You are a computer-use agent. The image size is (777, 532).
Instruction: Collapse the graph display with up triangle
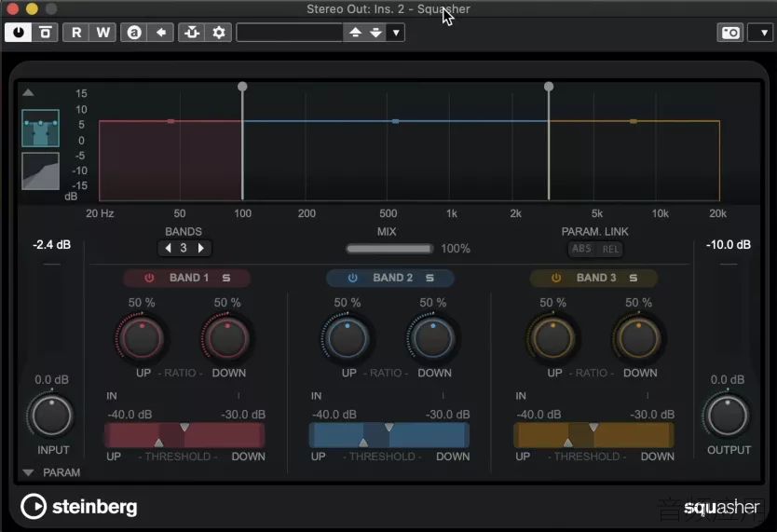tap(28, 92)
